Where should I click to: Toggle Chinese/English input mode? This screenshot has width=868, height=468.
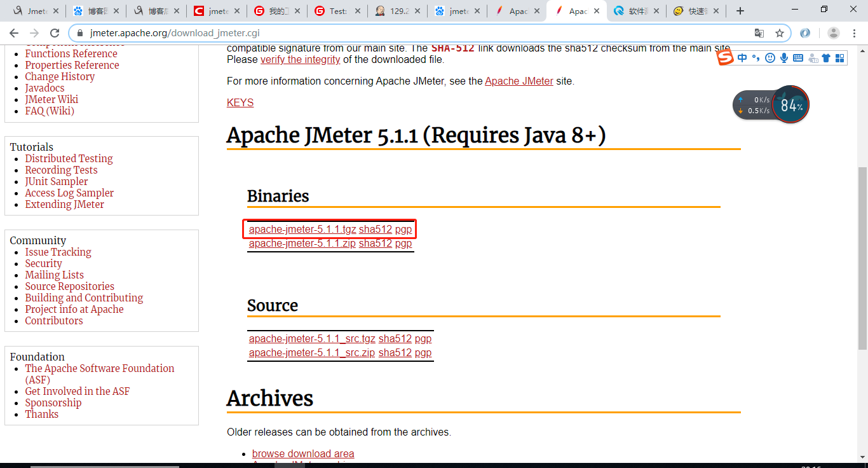coord(742,57)
